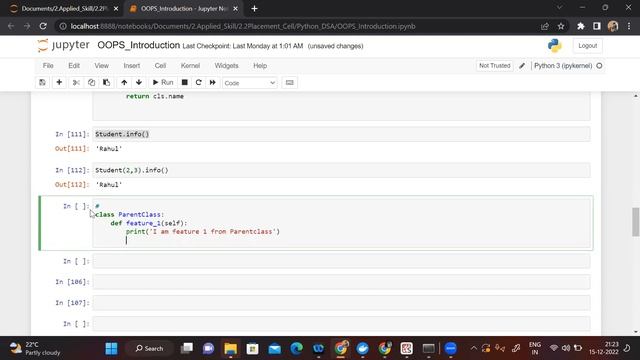Open the ENG IN language switcher

pos(535,349)
